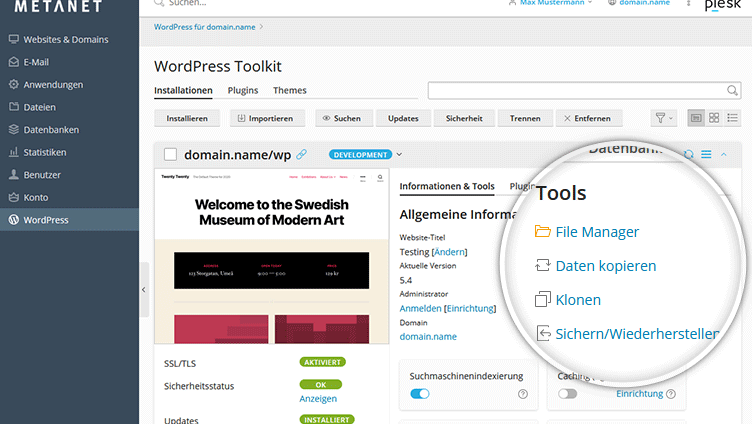Screen dimensions: 752x424
Task: Select the tiles grid view icon
Action: point(714,118)
